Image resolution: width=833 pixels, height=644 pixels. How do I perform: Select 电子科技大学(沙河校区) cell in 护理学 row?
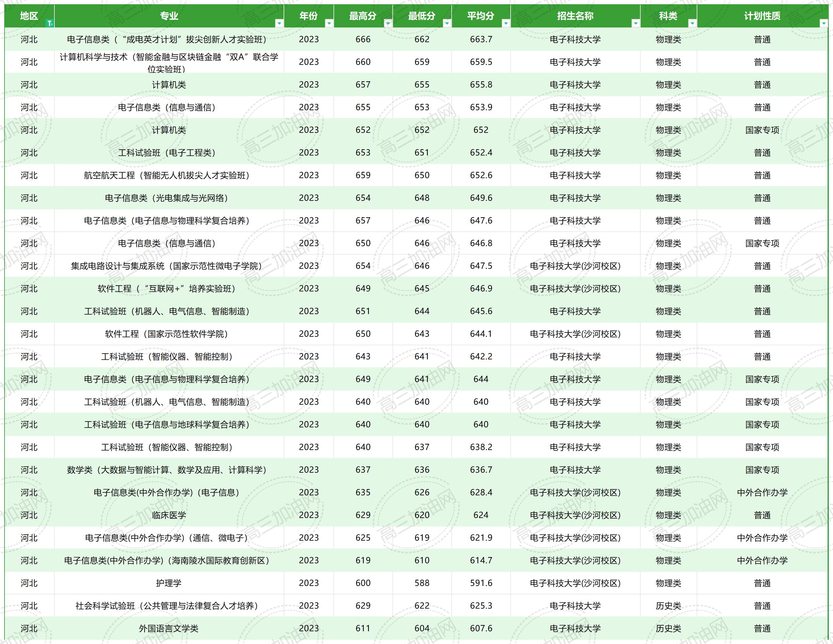(575, 583)
